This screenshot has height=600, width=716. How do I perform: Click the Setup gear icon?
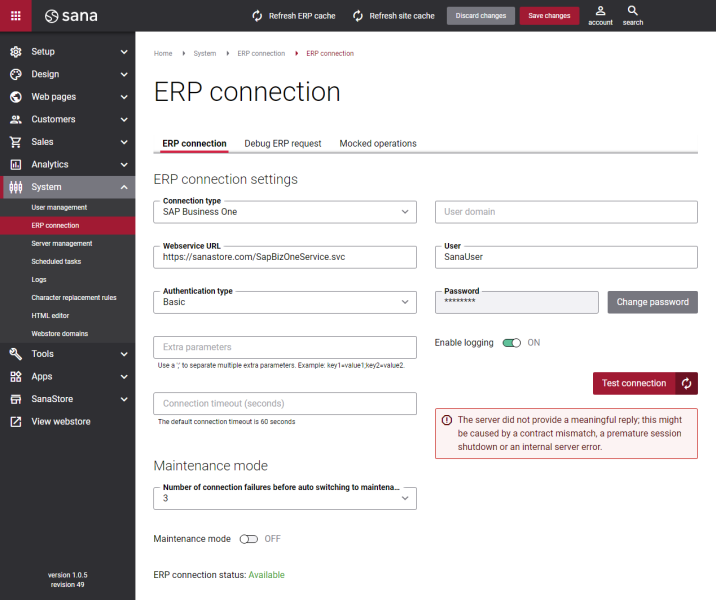(16, 52)
